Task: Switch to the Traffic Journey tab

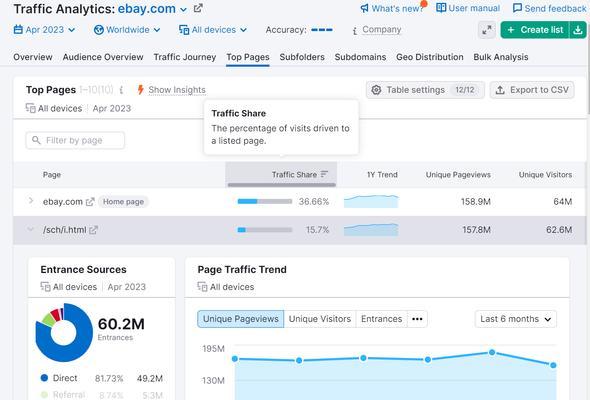Action: pyautogui.click(x=185, y=57)
